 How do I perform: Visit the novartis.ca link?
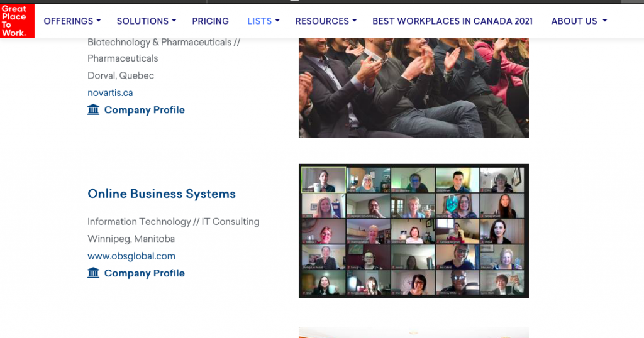coord(110,93)
